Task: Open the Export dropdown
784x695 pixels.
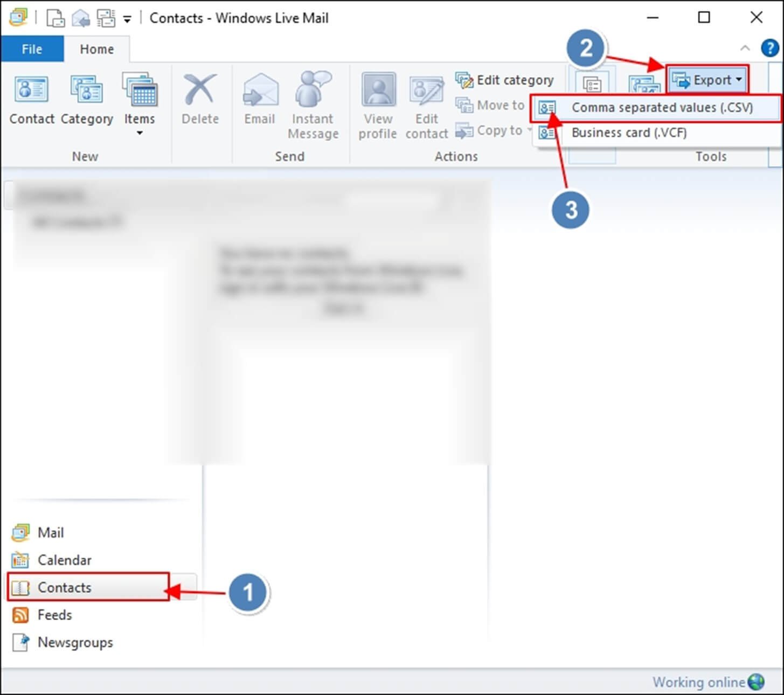Action: tap(707, 80)
